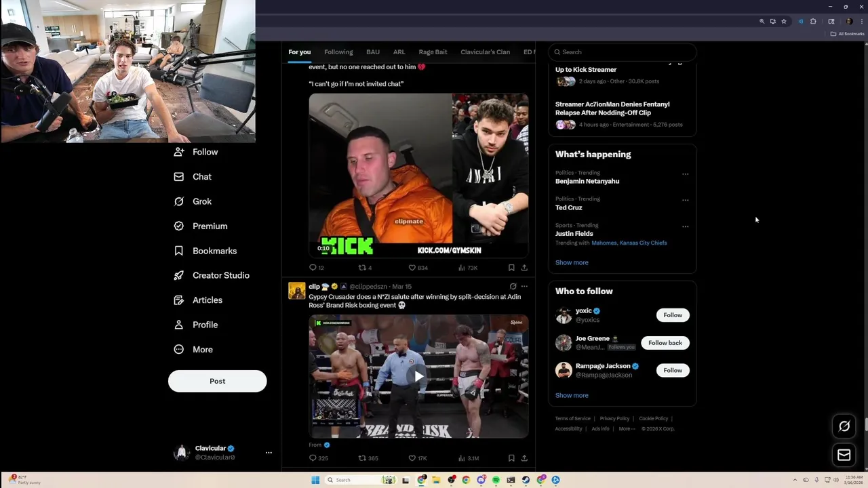Image resolution: width=868 pixels, height=488 pixels.
Task: Switch to the BAU tab
Action: pyautogui.click(x=373, y=52)
